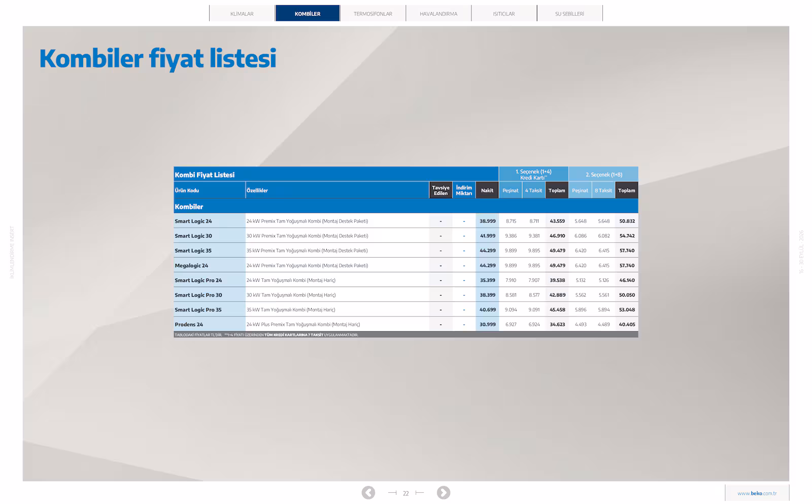Click the 'Nakit' column header

487,191
